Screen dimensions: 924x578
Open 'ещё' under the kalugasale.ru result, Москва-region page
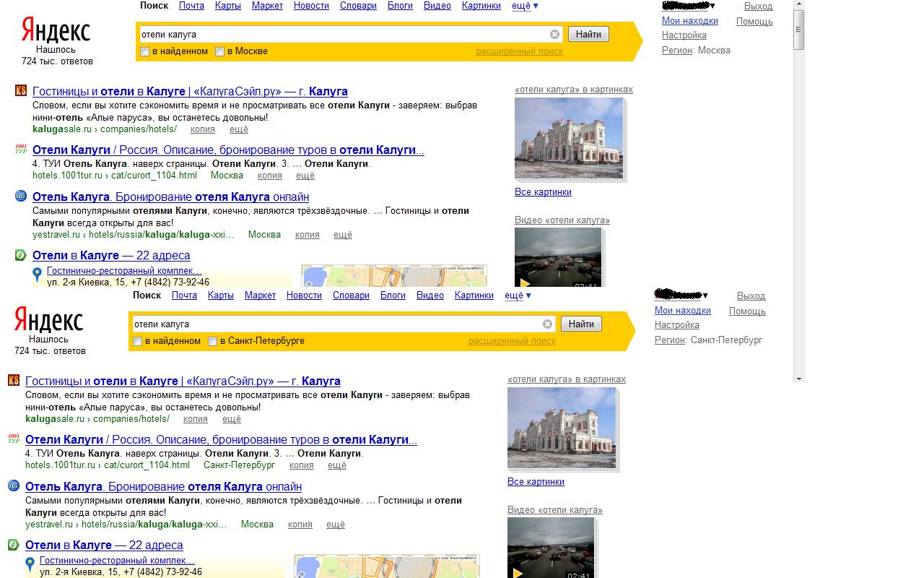pyautogui.click(x=239, y=129)
